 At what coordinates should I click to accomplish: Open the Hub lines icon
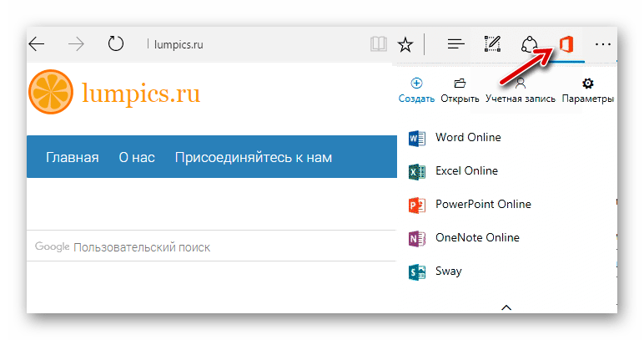[456, 44]
